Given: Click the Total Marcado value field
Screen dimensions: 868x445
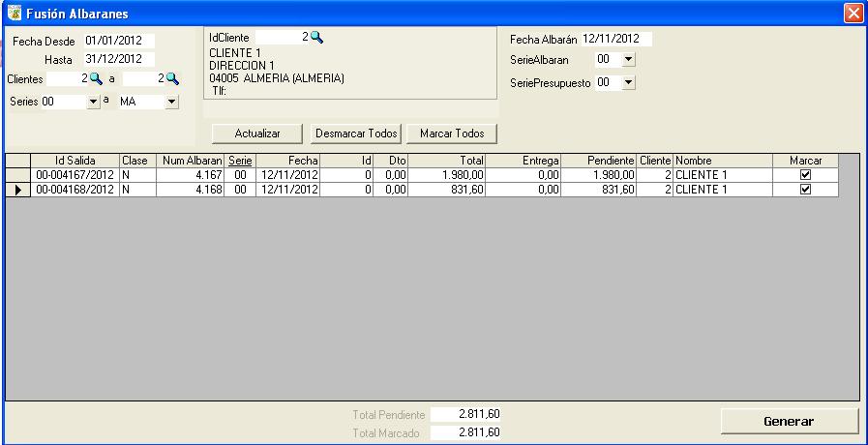Looking at the screenshot, I should pyautogui.click(x=465, y=432).
